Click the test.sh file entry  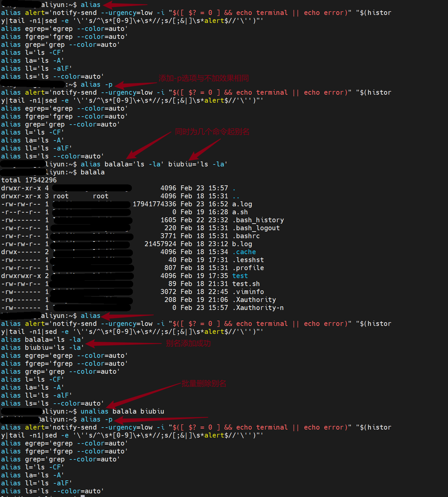pyautogui.click(x=246, y=284)
